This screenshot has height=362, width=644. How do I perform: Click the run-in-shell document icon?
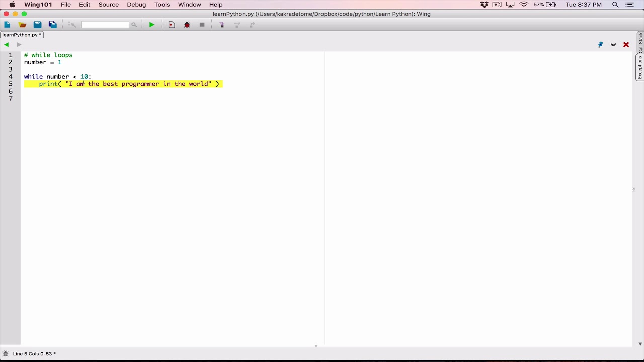click(172, 25)
